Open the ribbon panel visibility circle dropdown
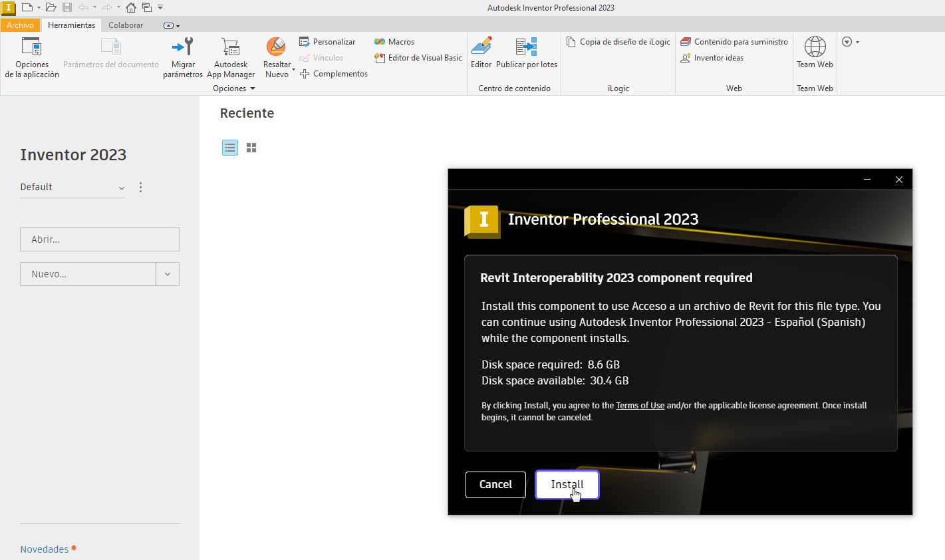 (x=851, y=42)
